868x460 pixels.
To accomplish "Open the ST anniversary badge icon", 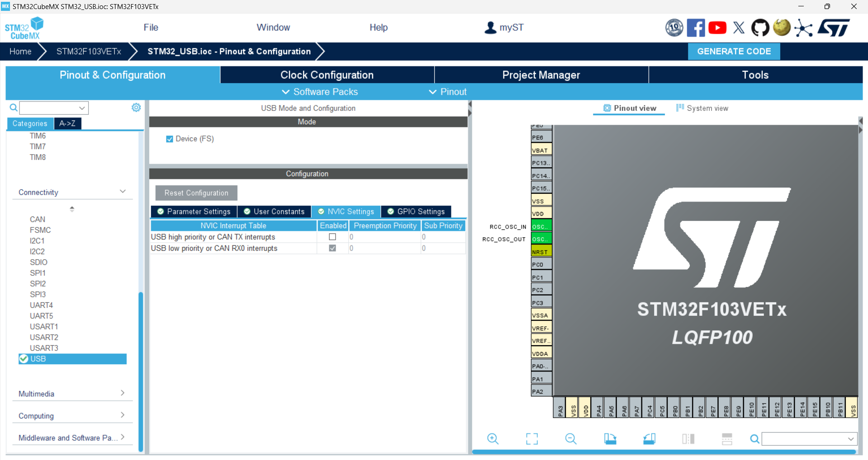I will pyautogui.click(x=674, y=28).
